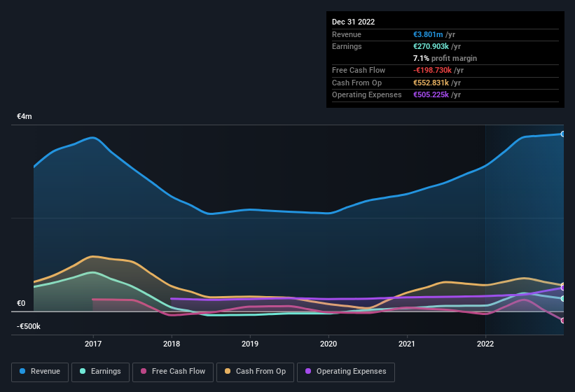
Task: Click the Earnings label in tooltip
Action: 347,46
